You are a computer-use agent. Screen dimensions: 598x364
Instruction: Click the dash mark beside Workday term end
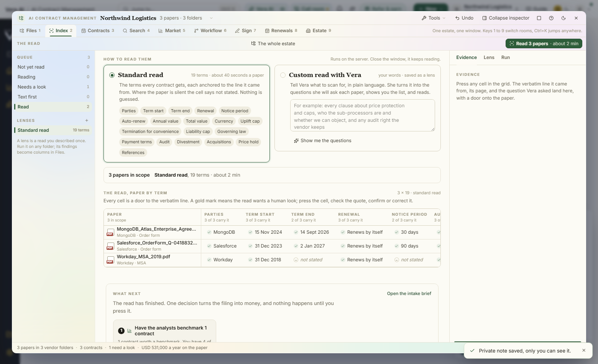296,260
